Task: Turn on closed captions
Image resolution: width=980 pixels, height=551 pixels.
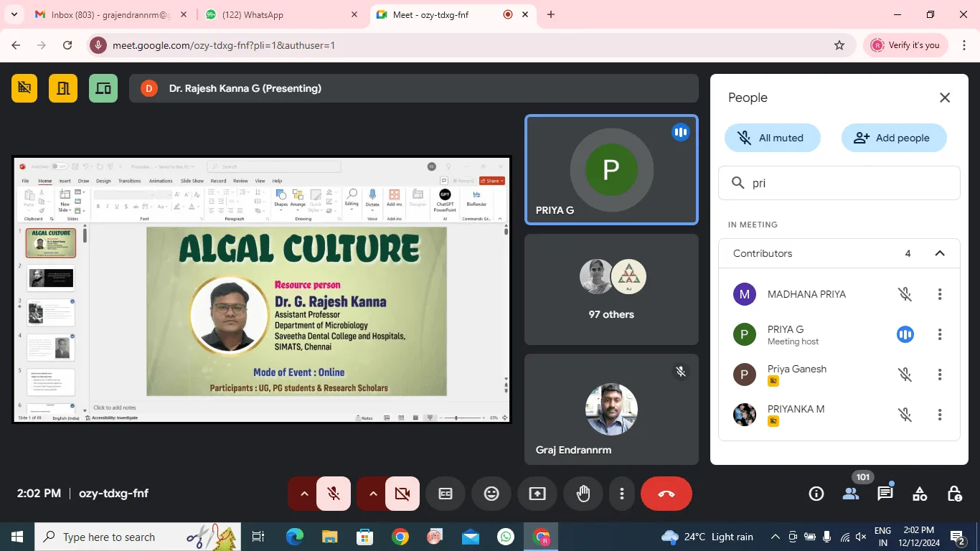Action: click(446, 494)
